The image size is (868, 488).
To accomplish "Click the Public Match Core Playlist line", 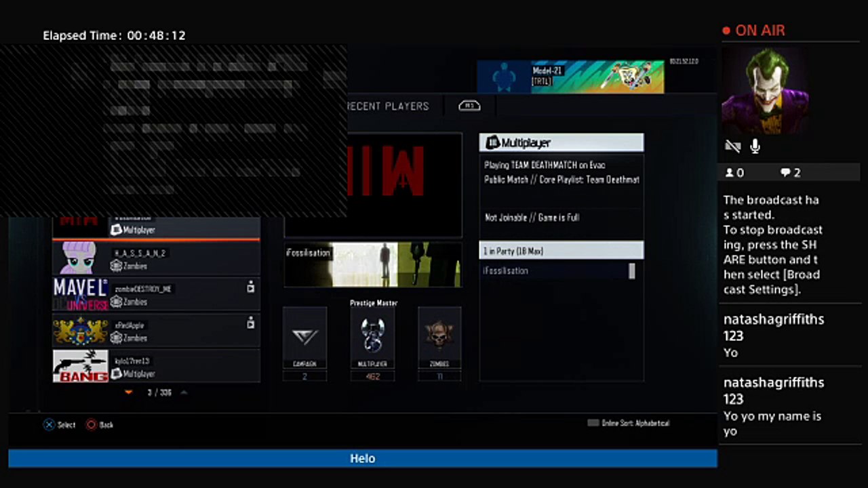I will pos(561,180).
